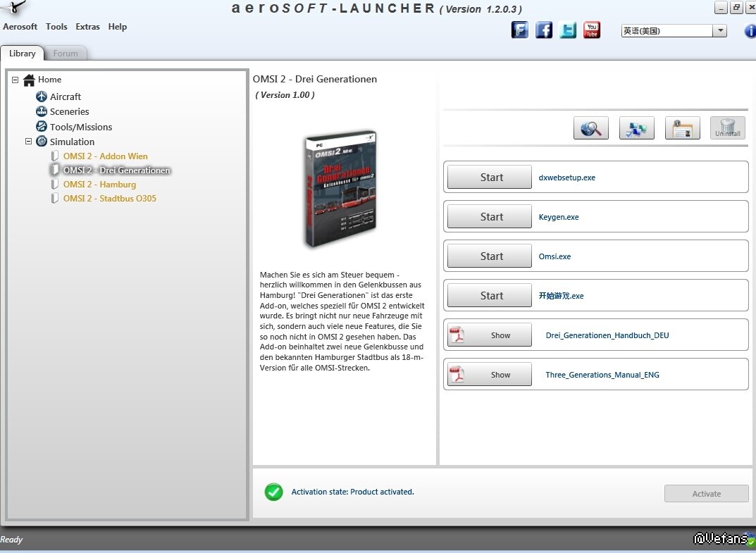
Task: Click the Facebook icon
Action: pos(544,30)
